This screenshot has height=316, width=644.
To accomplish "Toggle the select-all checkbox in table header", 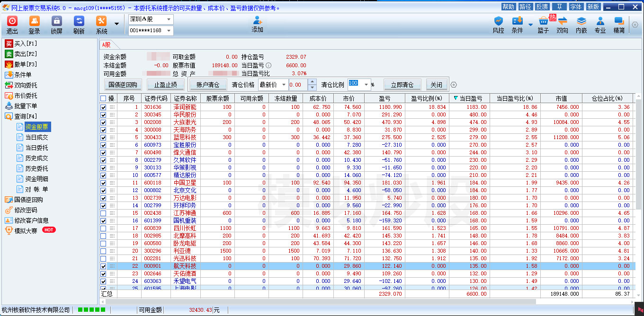I will point(103,98).
